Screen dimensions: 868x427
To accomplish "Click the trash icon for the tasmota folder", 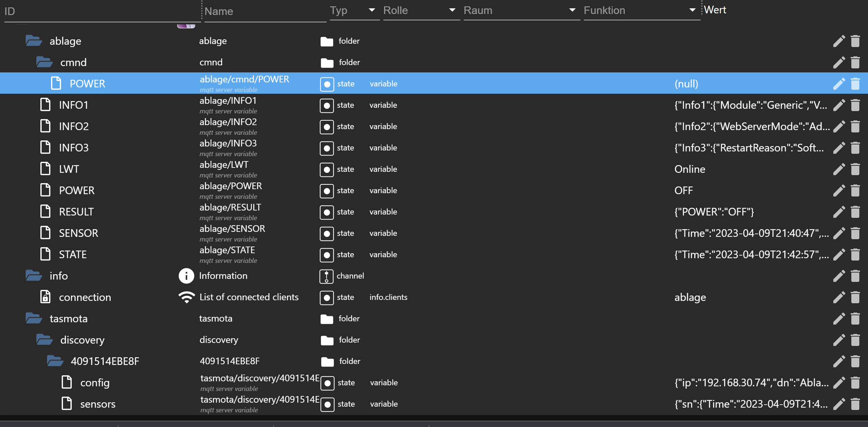I will click(855, 319).
